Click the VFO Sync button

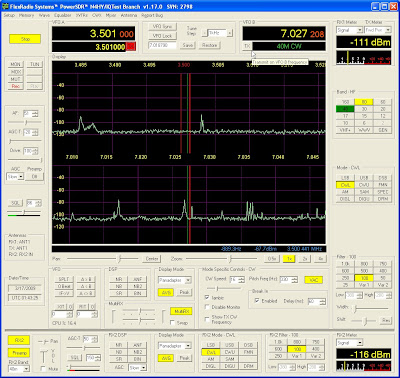[162, 26]
